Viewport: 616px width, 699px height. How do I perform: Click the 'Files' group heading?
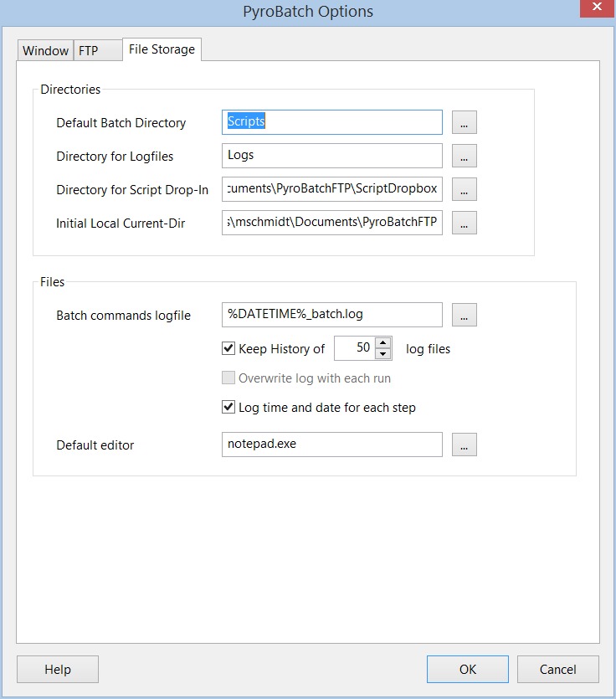coord(52,282)
